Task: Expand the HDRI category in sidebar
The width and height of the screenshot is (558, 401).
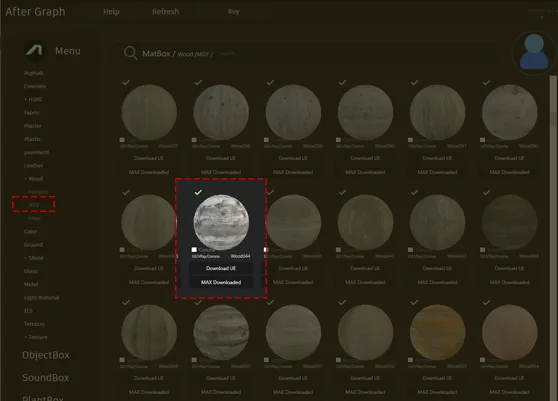Action: [33, 99]
